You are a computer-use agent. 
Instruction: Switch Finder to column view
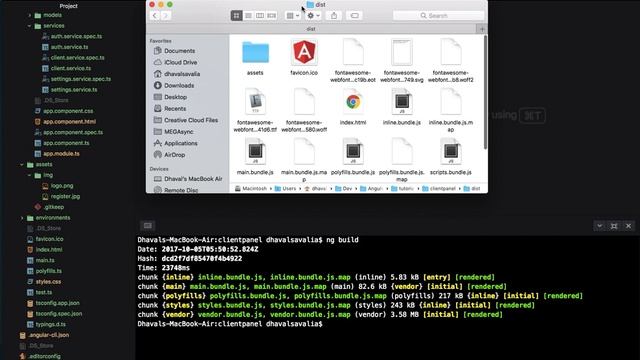tap(260, 16)
